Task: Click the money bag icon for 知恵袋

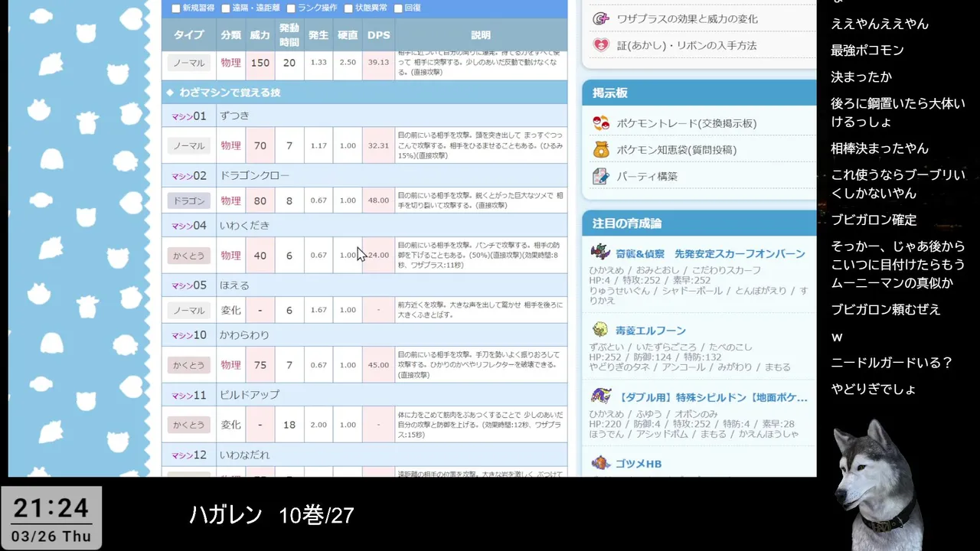Action: coord(601,149)
